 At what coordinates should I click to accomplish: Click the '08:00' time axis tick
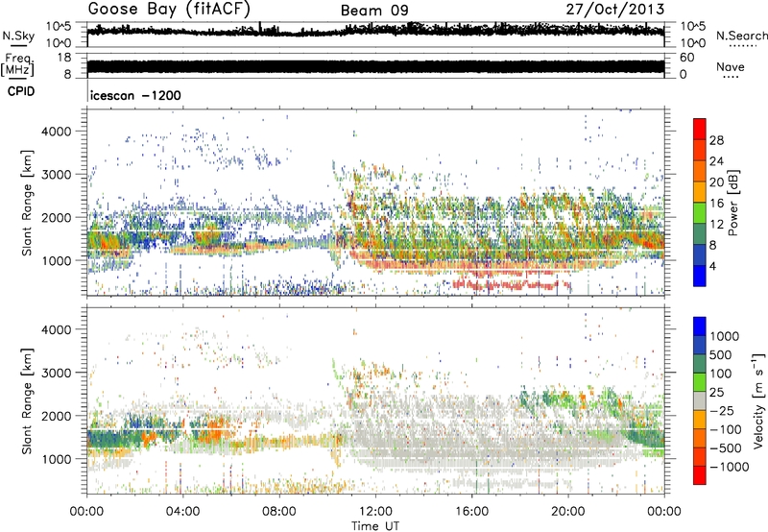tap(279, 512)
